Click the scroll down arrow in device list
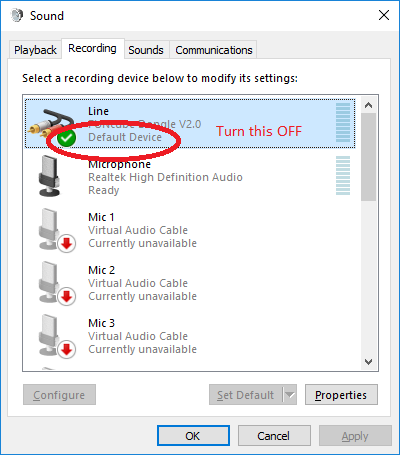 [368, 362]
